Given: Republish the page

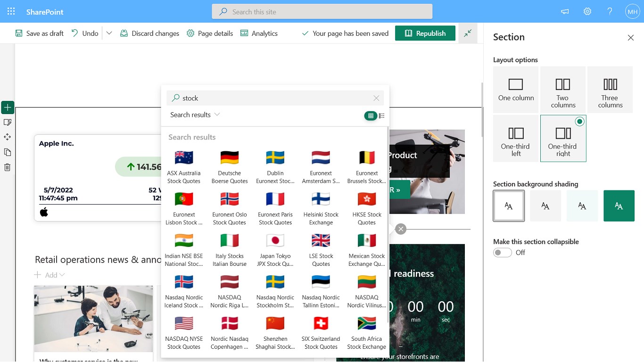Looking at the screenshot, I should 425,33.
